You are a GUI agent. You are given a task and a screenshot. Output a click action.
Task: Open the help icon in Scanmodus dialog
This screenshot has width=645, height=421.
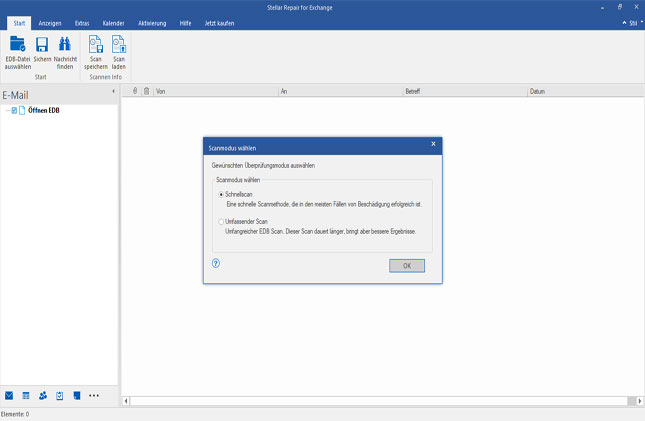[216, 263]
